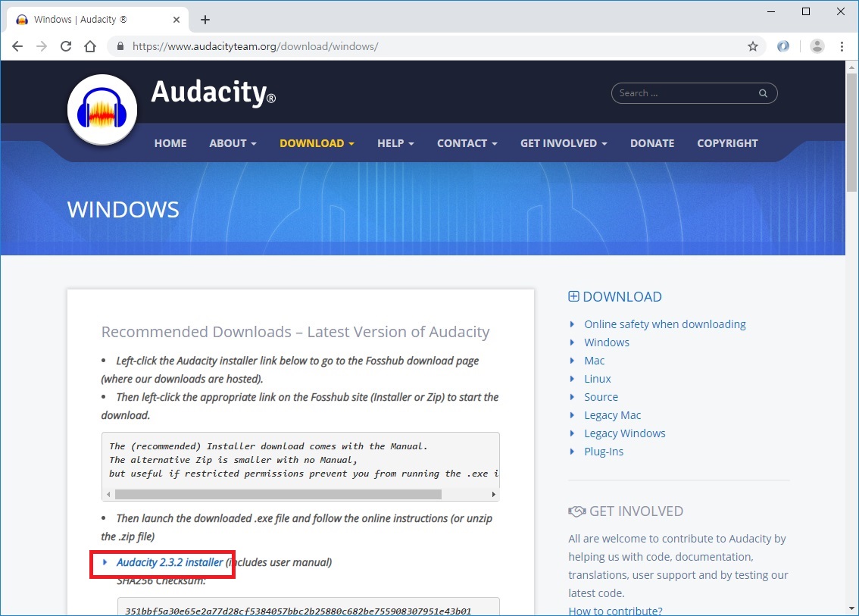Expand the DOWNLOAD menu dropdown

coord(317,143)
